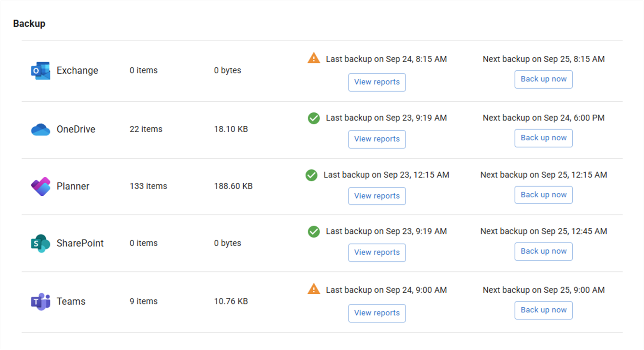Click the SharePoint green success checkmark icon
Image resolution: width=644 pixels, height=350 pixels.
pos(314,231)
